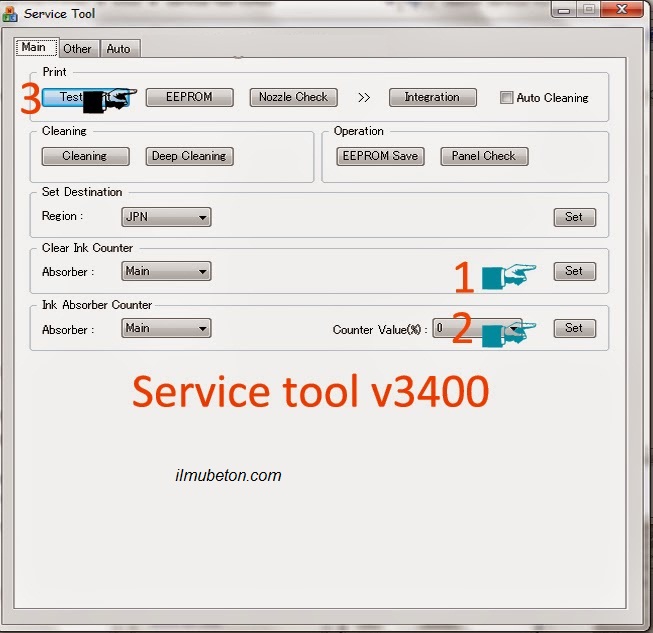Image resolution: width=653 pixels, height=633 pixels.
Task: Click Set in the Set Destination group
Action: click(575, 217)
